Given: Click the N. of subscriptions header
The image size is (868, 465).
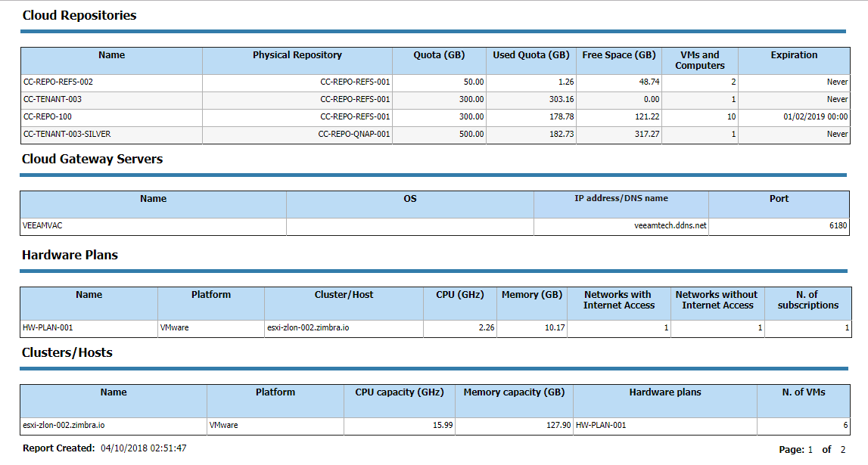Looking at the screenshot, I should tap(807, 300).
